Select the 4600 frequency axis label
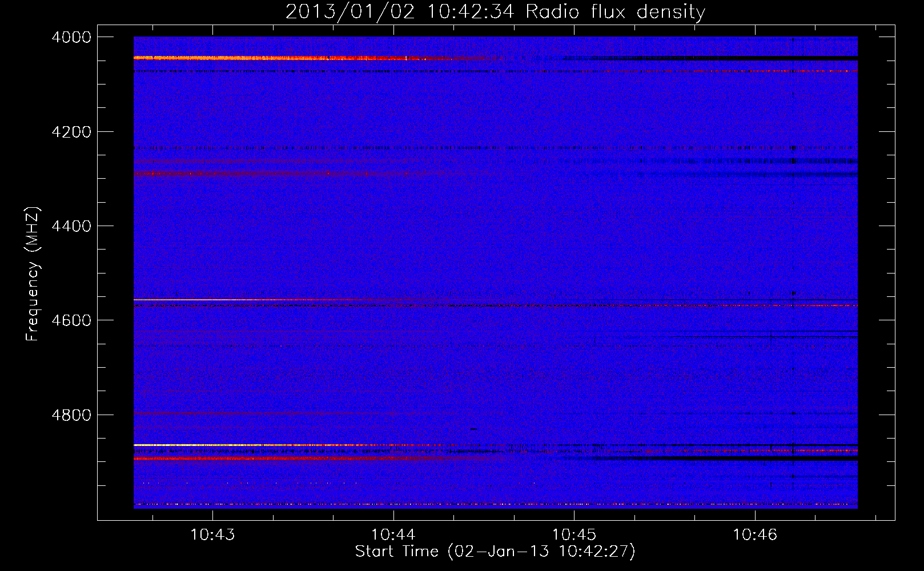The height and width of the screenshot is (571, 924). (x=71, y=320)
